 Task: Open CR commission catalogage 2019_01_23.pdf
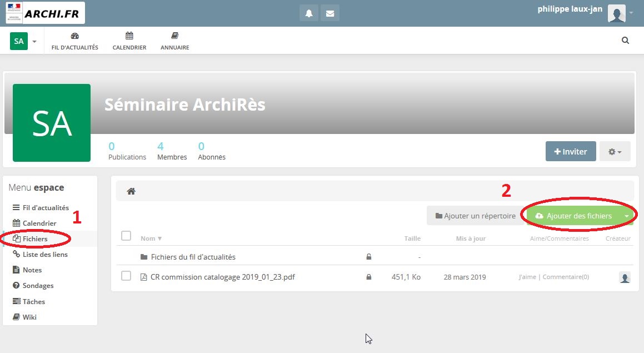[223, 277]
